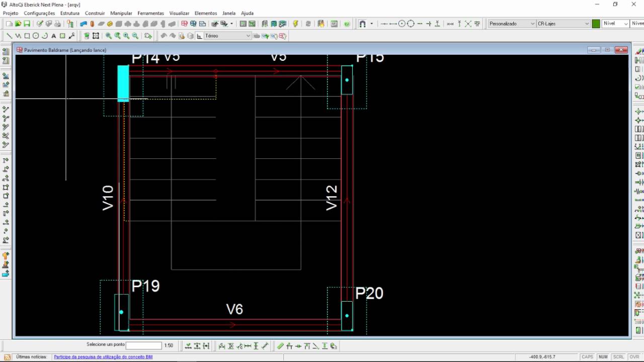Toggle CAPS indicator in status bar

(587, 357)
